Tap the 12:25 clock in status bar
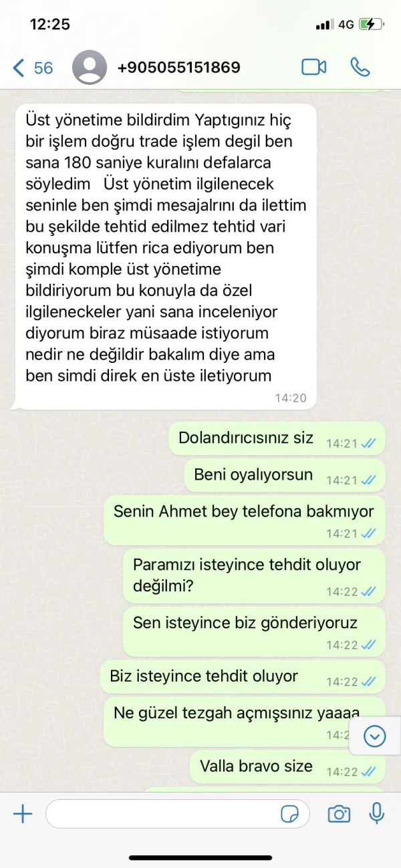401x868 pixels. [50, 24]
